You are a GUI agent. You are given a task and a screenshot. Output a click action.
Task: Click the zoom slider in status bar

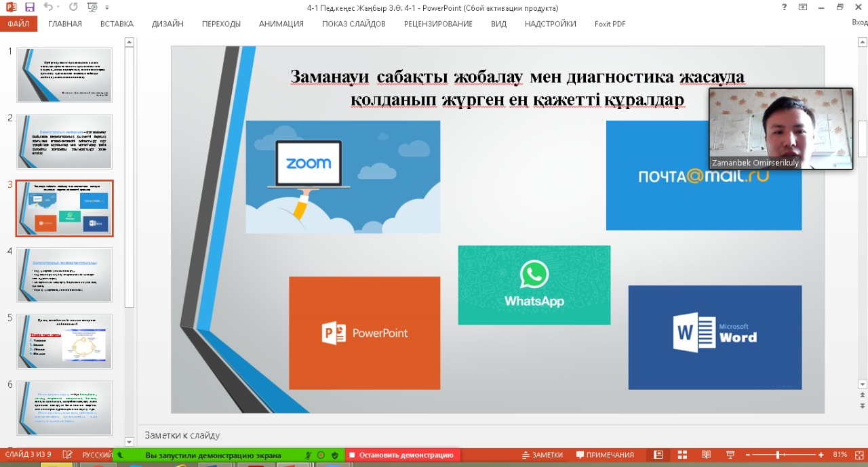coord(777,455)
